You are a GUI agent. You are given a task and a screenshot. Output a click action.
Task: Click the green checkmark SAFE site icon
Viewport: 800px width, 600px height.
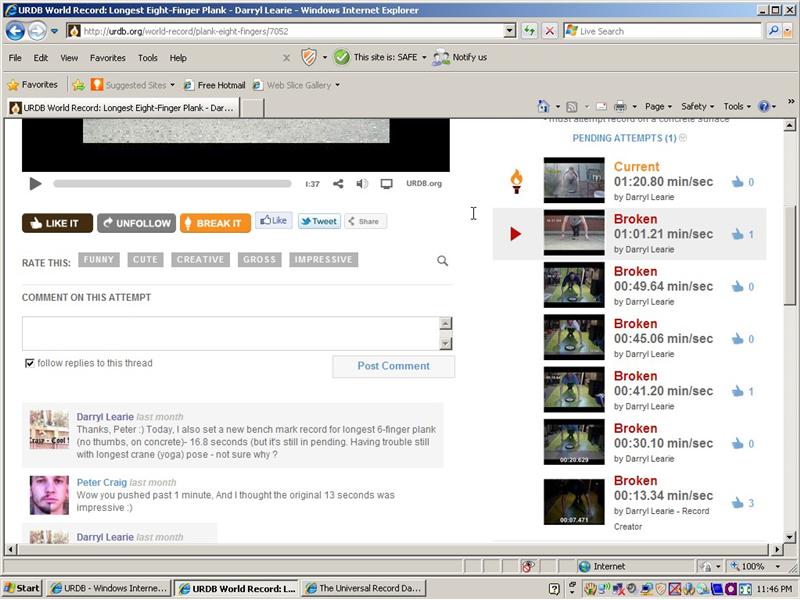(341, 57)
